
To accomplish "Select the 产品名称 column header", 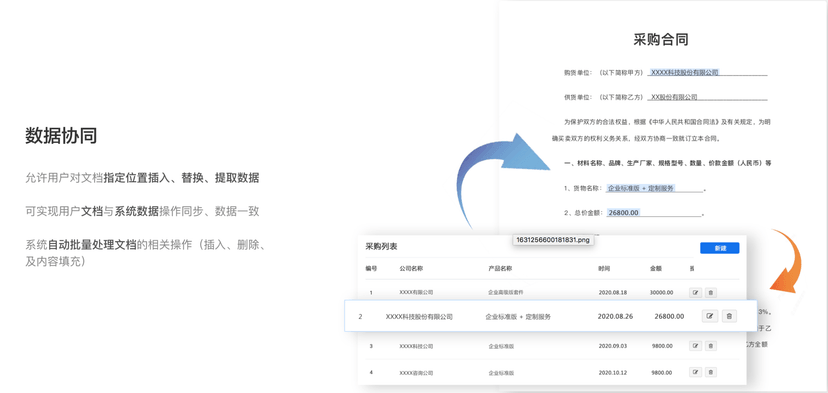I will [x=500, y=268].
